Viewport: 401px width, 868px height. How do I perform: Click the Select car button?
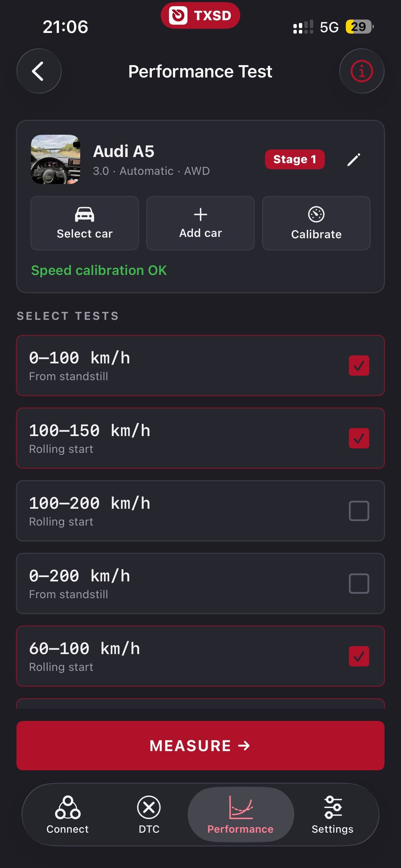coord(85,223)
